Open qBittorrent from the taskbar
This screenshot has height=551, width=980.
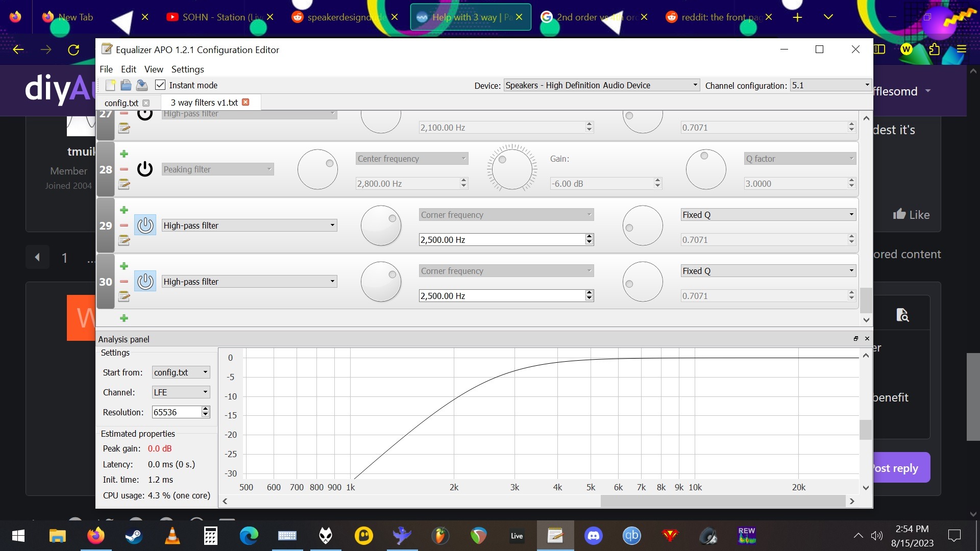click(632, 536)
